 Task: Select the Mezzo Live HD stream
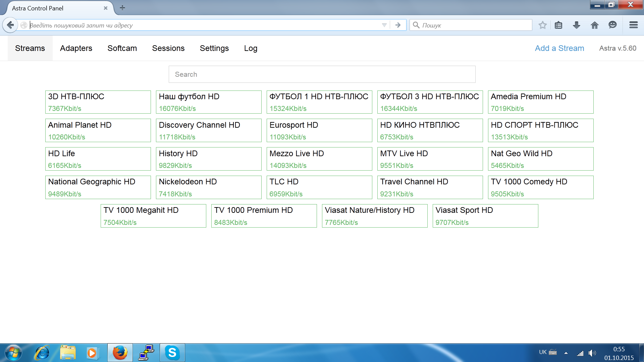319,159
